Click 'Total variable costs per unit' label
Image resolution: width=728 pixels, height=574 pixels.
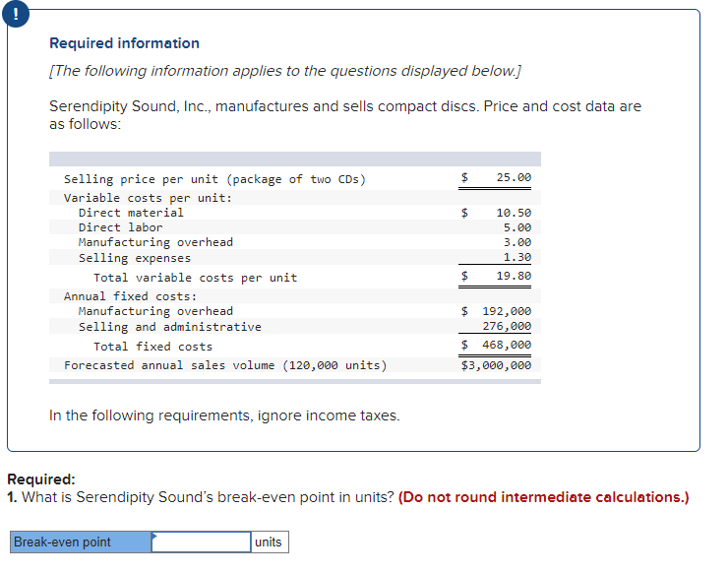pos(195,278)
